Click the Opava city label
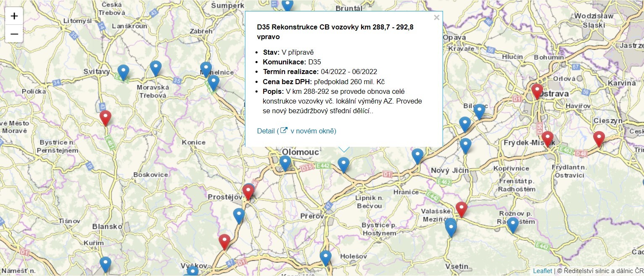644x276 pixels. (454, 37)
